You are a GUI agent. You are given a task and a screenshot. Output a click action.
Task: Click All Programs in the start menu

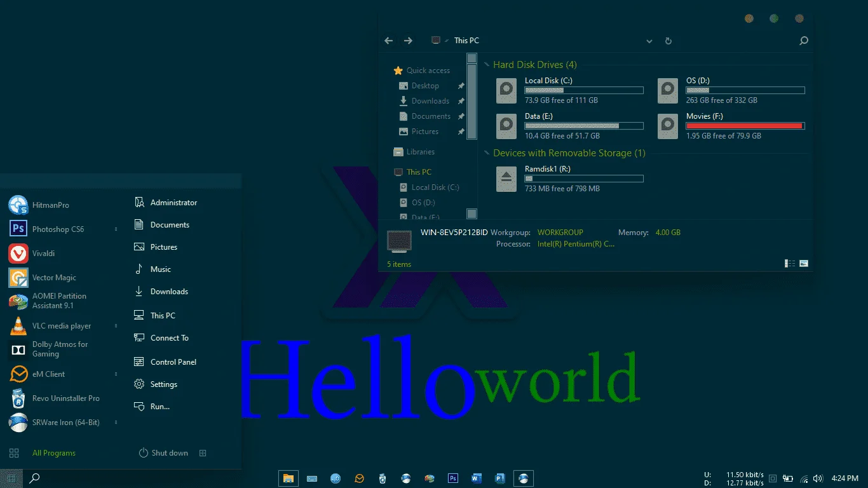coord(54,453)
